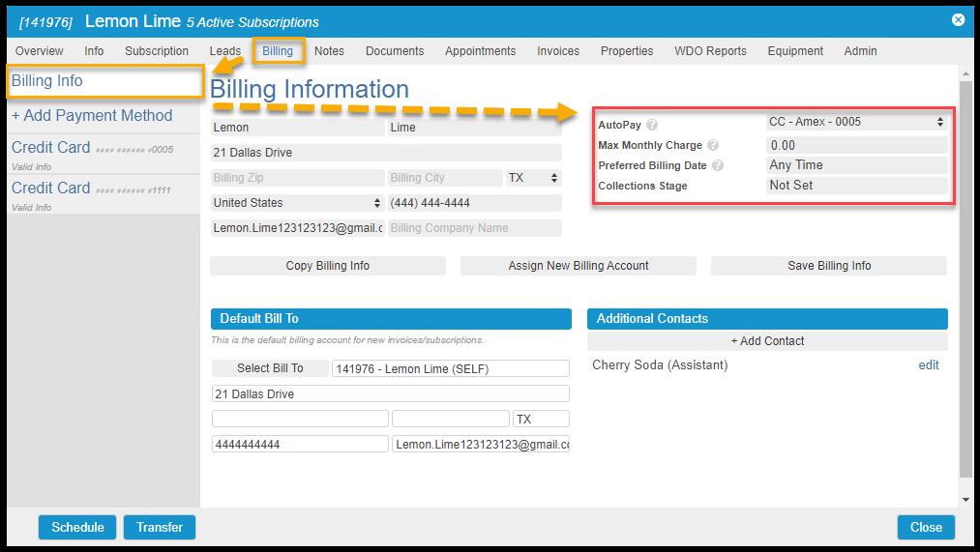This screenshot has width=980, height=552.
Task: Click + Add Payment Method in sidebar
Action: (x=92, y=116)
